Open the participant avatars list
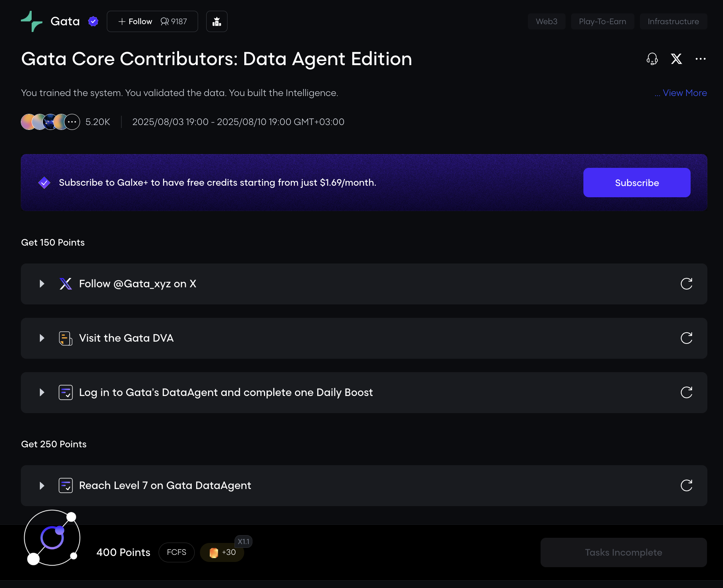Viewport: 723px width, 588px height. pyautogui.click(x=50, y=122)
